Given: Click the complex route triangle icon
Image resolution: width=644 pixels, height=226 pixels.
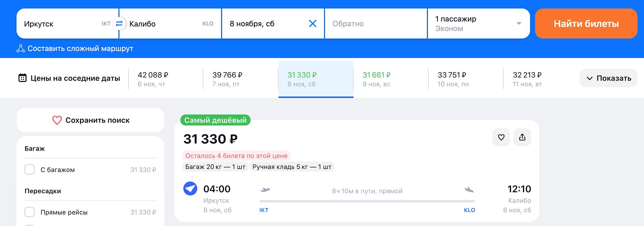Looking at the screenshot, I should [21, 49].
